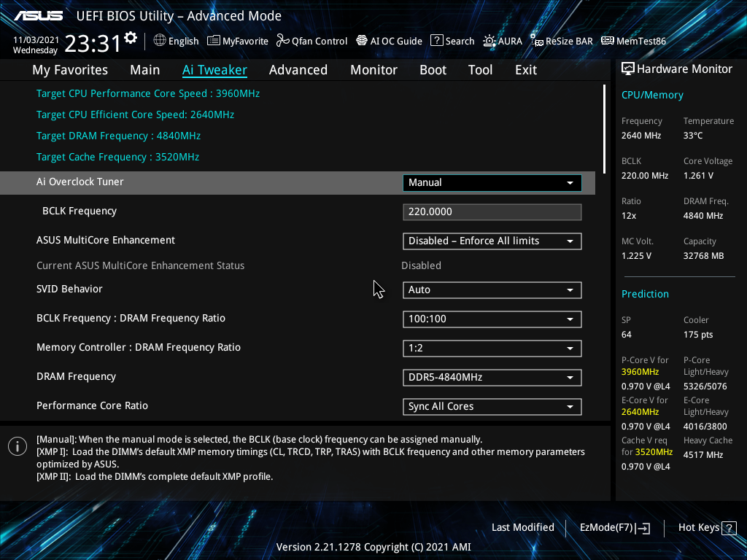This screenshot has width=747, height=560.
Task: Click the 1.261 V Core Voltage value
Action: click(698, 176)
